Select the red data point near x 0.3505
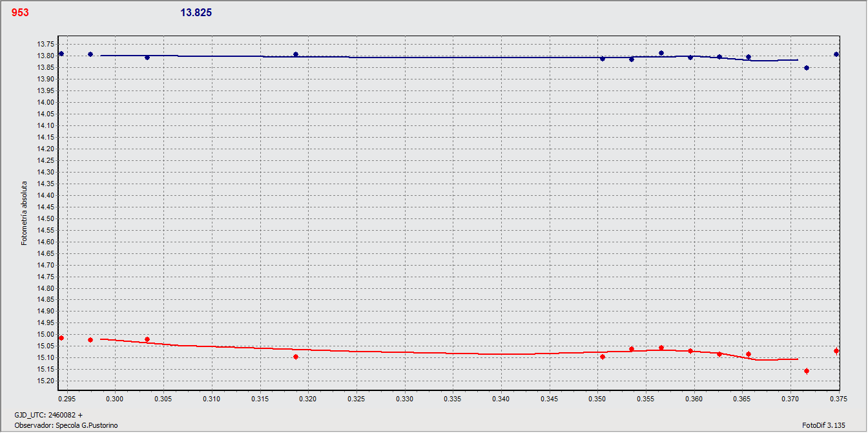 pos(603,357)
